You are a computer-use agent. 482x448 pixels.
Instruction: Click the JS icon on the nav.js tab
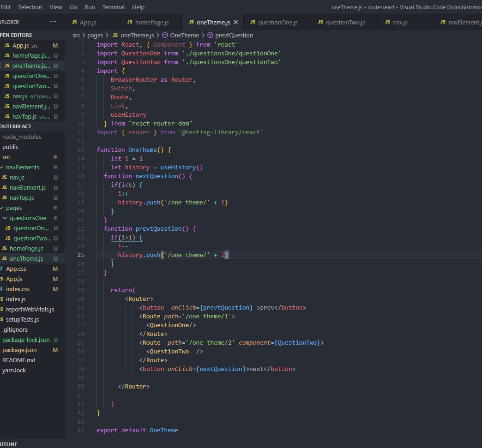tap(387, 22)
